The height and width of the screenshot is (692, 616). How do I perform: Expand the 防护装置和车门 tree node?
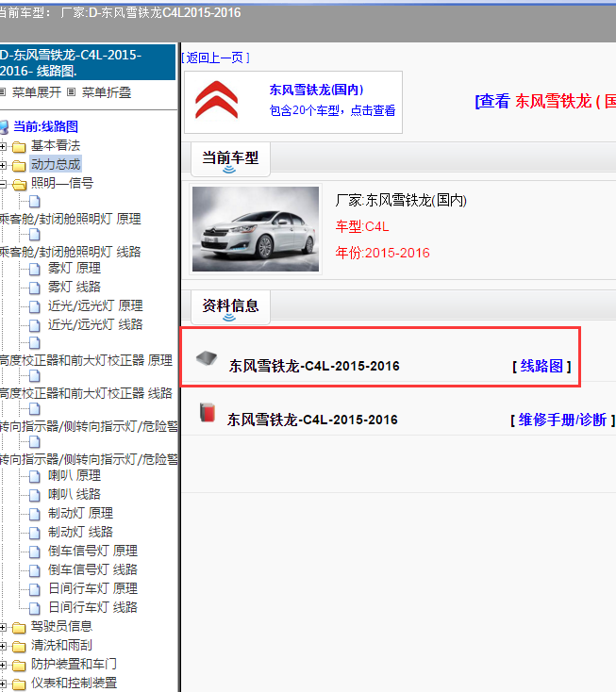pyautogui.click(x=3, y=665)
